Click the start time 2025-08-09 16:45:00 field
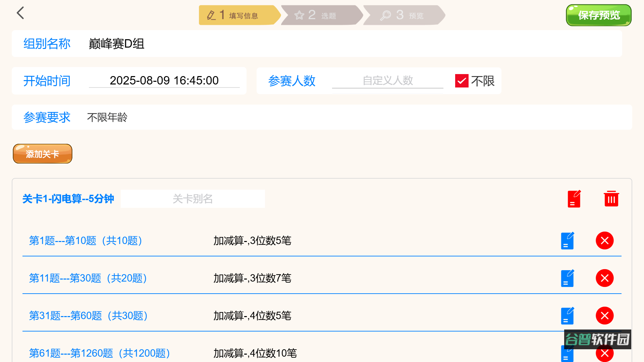This screenshot has height=362, width=644. [164, 80]
